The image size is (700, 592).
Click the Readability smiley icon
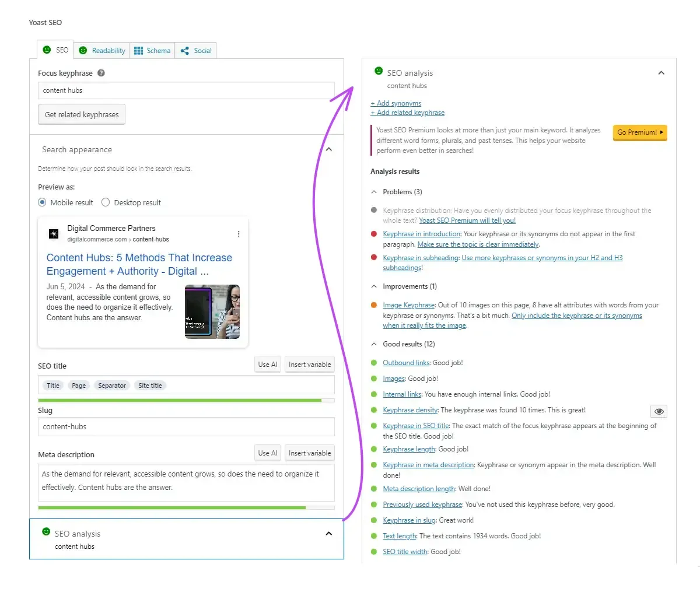[83, 50]
